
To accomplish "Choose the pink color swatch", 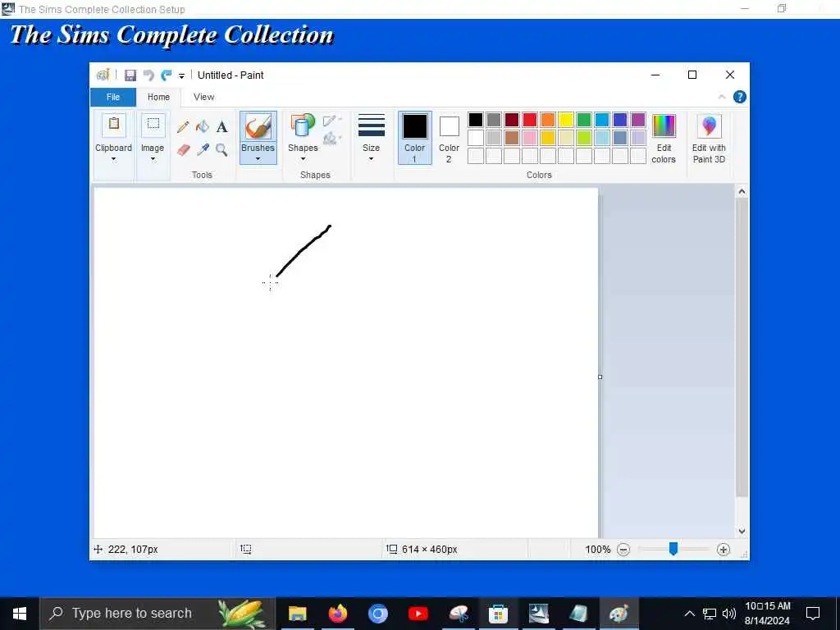I will click(x=530, y=138).
